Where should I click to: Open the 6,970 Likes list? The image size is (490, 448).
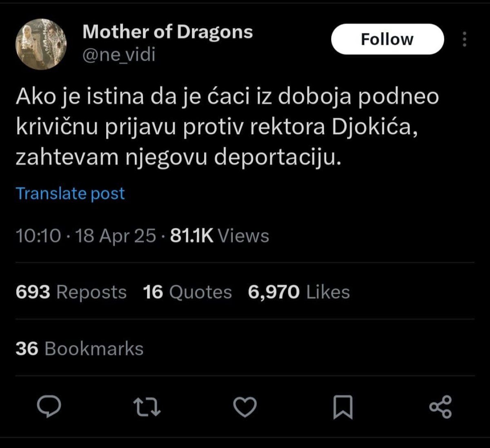click(x=299, y=292)
